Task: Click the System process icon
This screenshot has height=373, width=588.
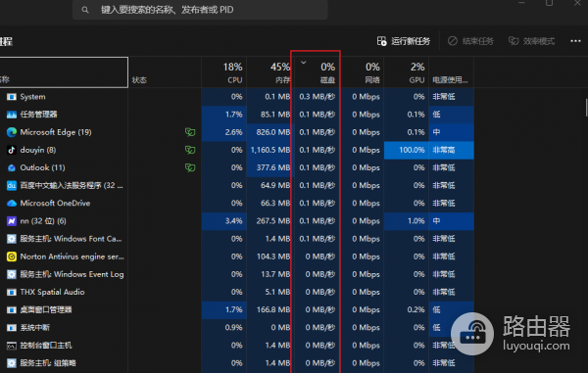Action: coord(12,97)
